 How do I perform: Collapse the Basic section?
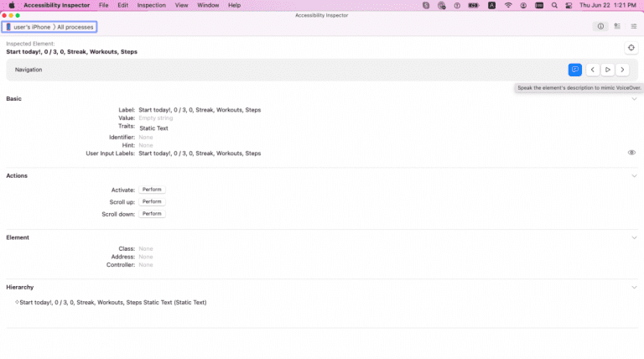point(634,99)
